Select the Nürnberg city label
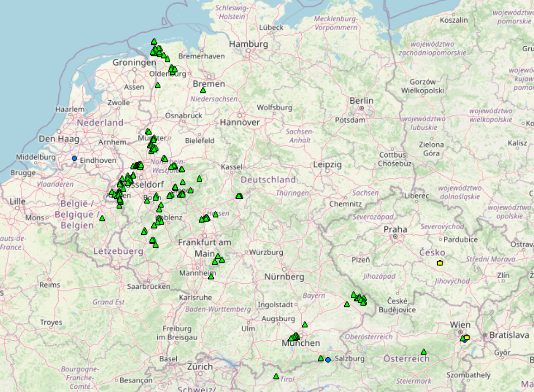 pos(284,277)
